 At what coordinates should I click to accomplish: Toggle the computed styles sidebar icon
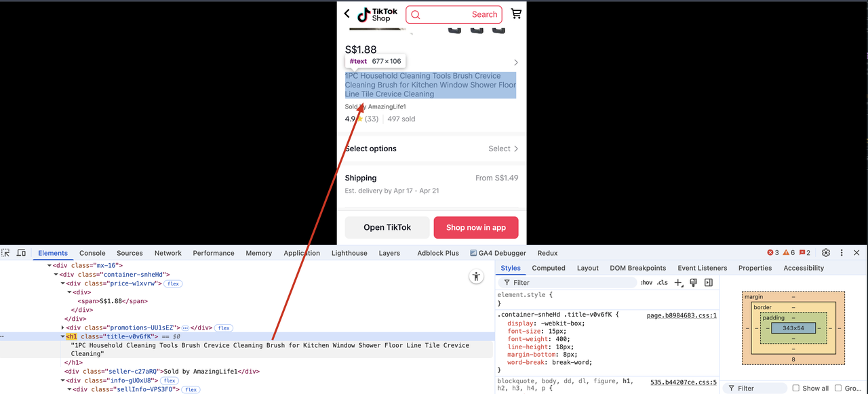click(x=709, y=283)
